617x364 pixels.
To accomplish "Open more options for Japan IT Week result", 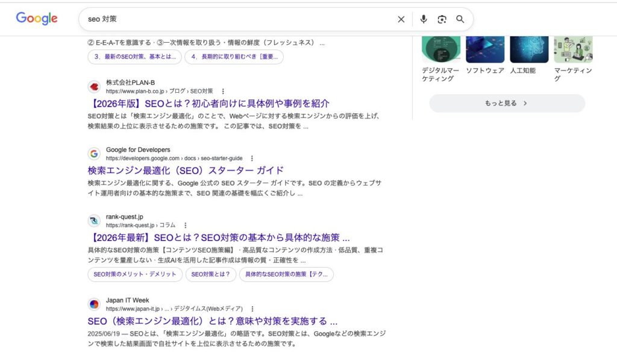I will click(x=252, y=309).
